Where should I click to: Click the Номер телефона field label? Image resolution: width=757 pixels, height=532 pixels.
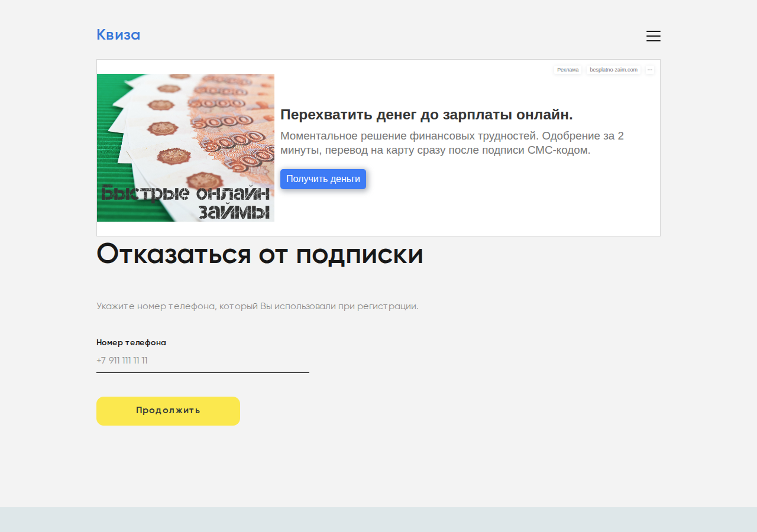131,342
